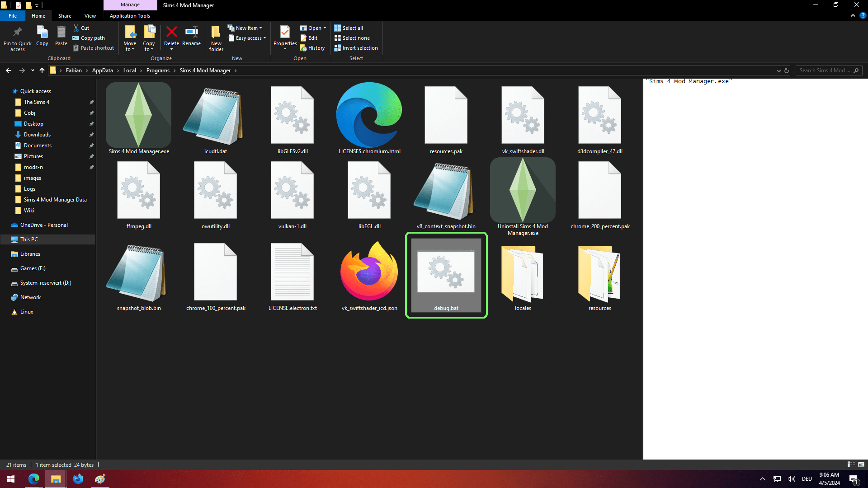Select vk_swiftshader_icd.json Firefox file icon

(x=369, y=272)
